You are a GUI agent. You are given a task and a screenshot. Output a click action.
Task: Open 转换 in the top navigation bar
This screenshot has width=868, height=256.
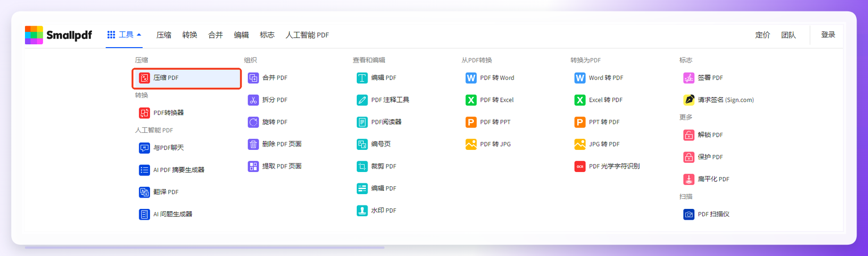(x=190, y=35)
